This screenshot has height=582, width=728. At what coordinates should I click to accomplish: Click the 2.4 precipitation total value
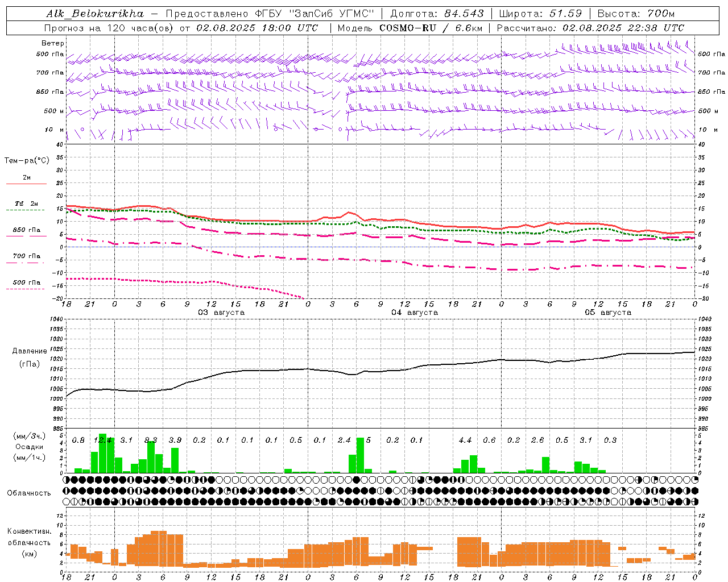coord(344,440)
